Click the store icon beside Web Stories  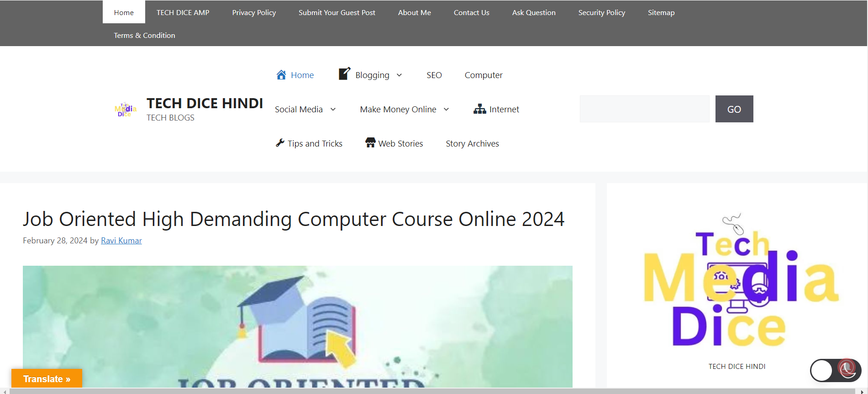370,142
